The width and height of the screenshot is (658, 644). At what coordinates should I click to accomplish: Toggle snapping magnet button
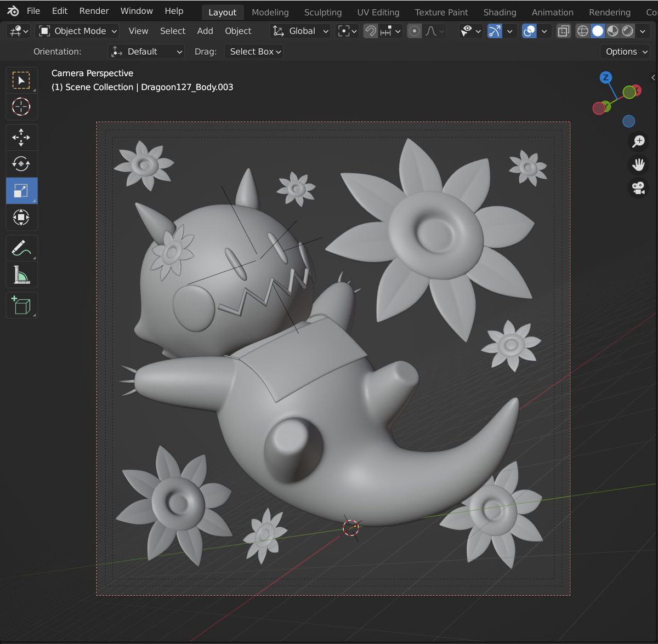371,31
